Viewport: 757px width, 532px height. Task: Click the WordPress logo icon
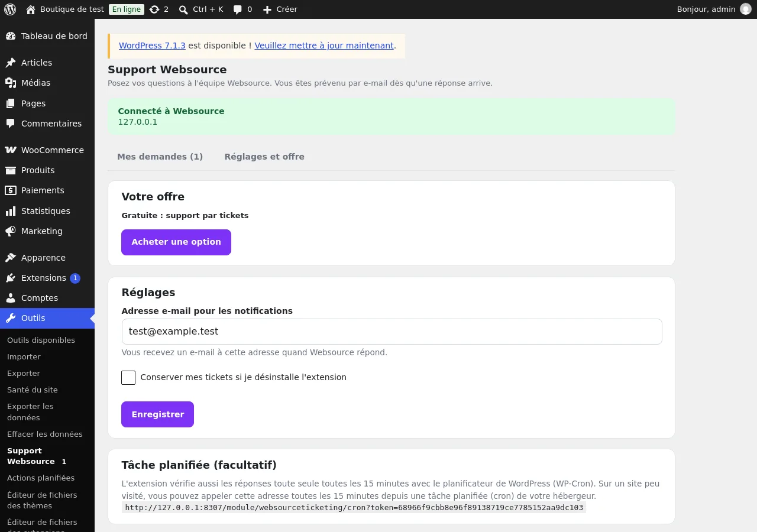[x=10, y=9]
